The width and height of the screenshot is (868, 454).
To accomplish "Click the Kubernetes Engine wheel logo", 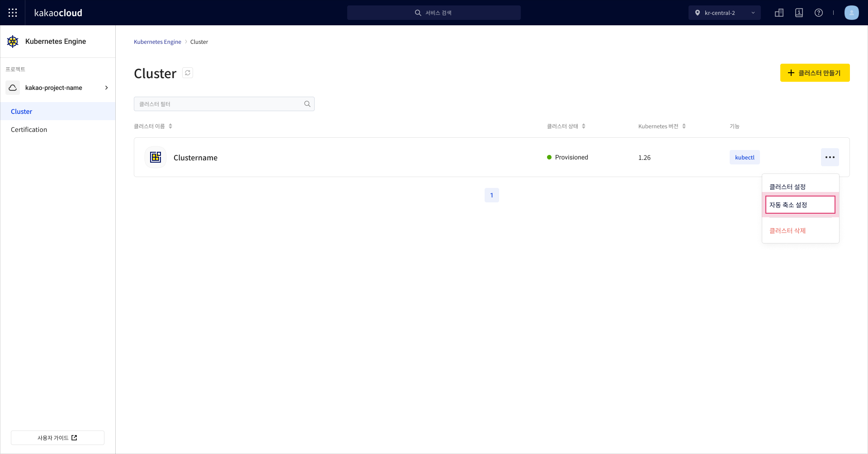I will [x=13, y=42].
